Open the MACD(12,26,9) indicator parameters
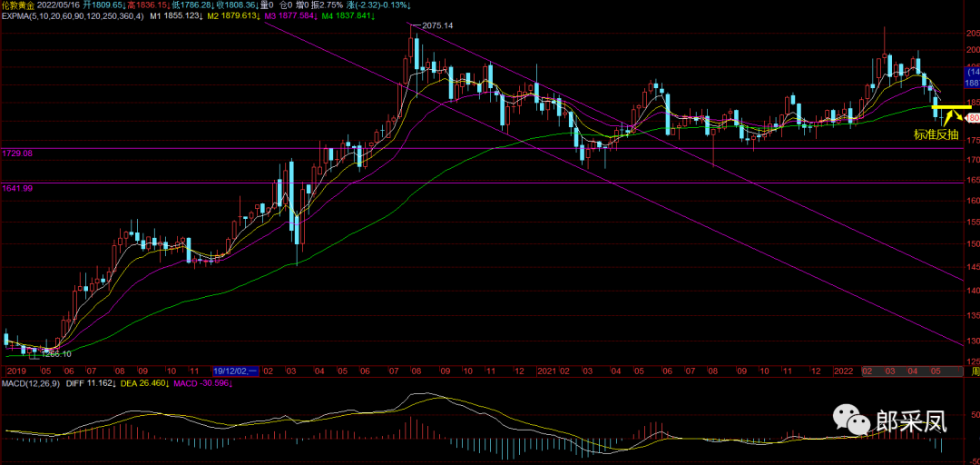This screenshot has width=980, height=465. click(x=33, y=385)
